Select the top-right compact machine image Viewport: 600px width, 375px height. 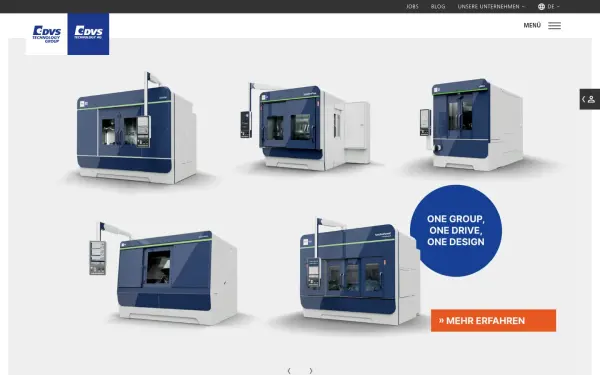pos(471,125)
